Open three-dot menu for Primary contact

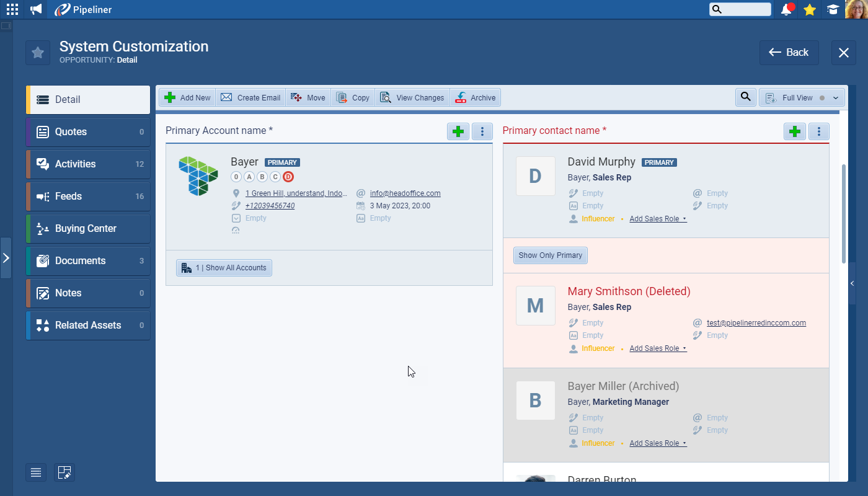[819, 131]
